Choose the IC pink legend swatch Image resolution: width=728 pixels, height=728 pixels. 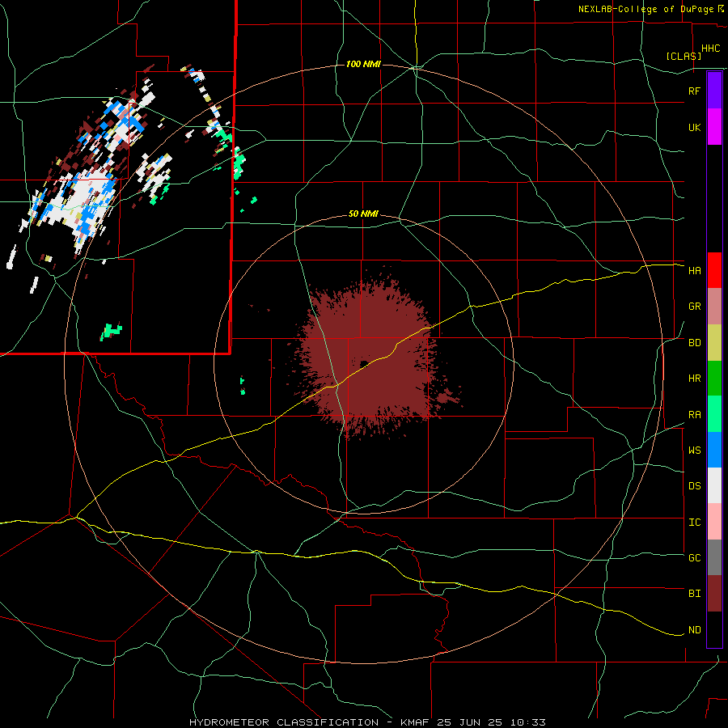pos(714,522)
